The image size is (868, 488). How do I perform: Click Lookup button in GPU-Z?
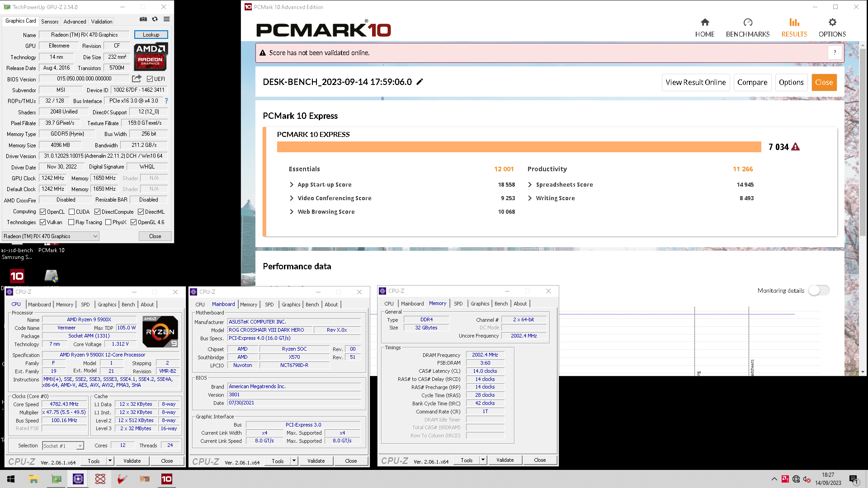pos(151,35)
